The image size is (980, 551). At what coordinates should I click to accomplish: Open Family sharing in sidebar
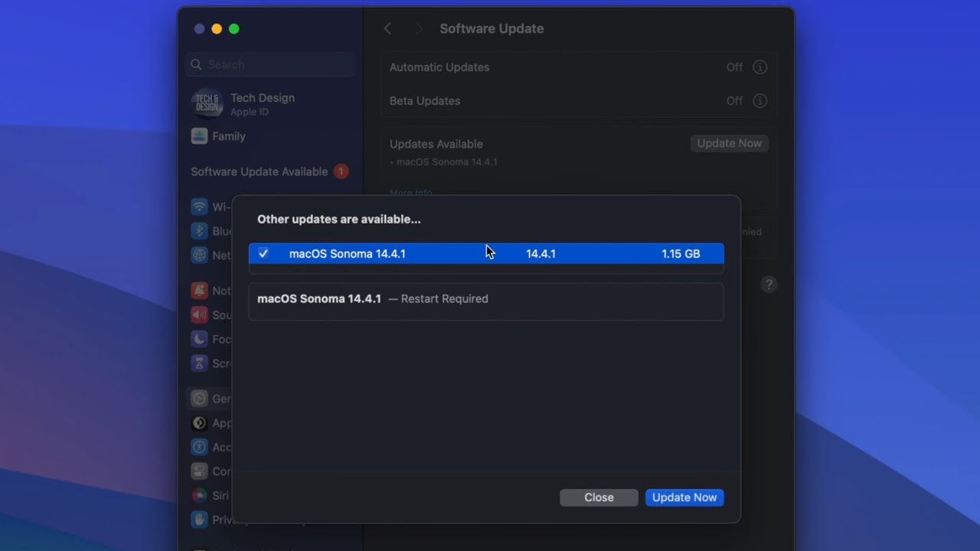[x=219, y=136]
